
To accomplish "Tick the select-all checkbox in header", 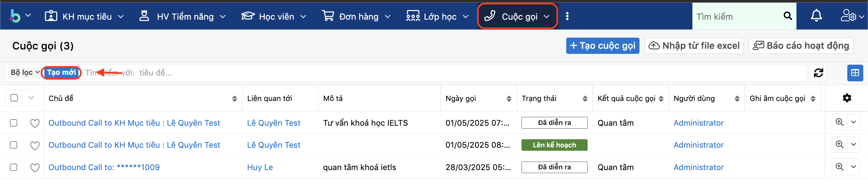I will coord(14,98).
